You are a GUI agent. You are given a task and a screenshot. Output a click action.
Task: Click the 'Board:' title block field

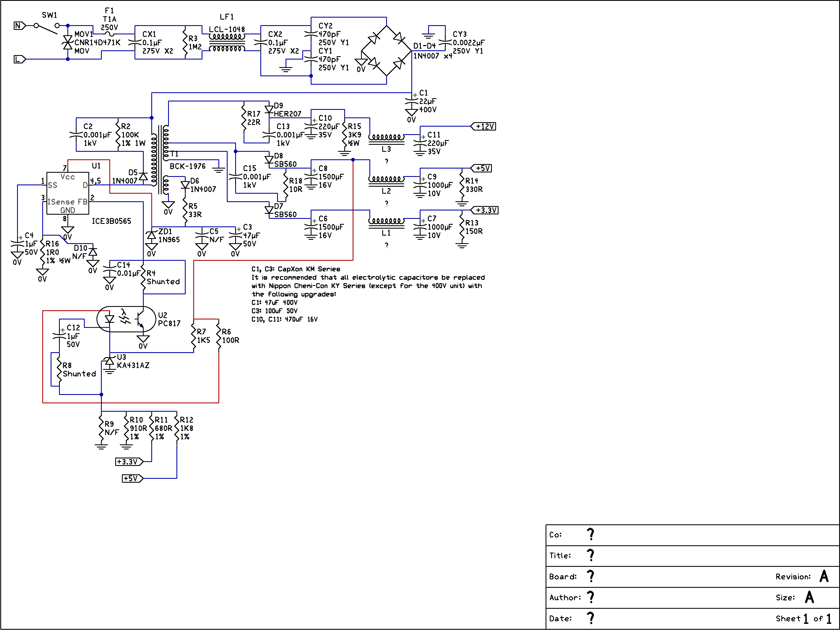pyautogui.click(x=692, y=577)
